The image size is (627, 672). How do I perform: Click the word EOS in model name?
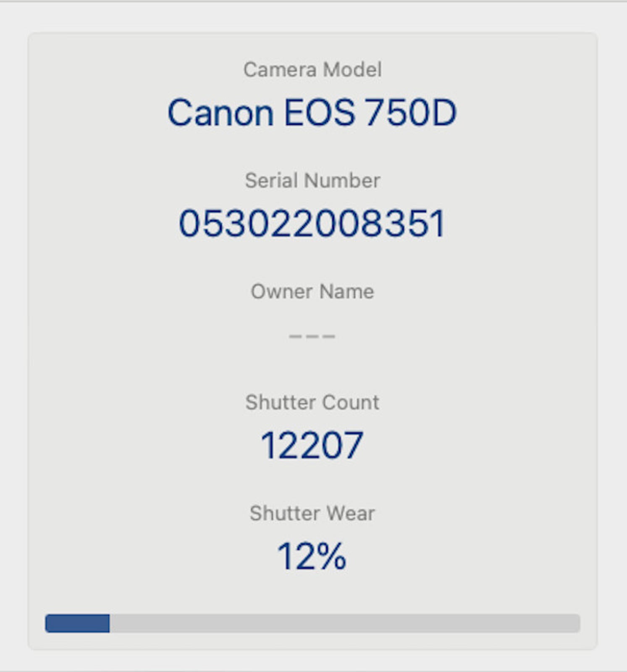tap(319, 113)
